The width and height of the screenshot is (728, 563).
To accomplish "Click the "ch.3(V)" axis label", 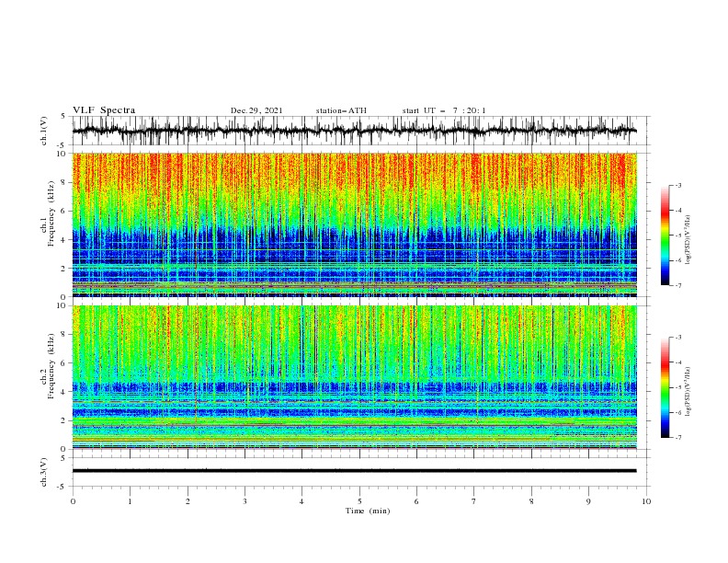I will point(44,472).
